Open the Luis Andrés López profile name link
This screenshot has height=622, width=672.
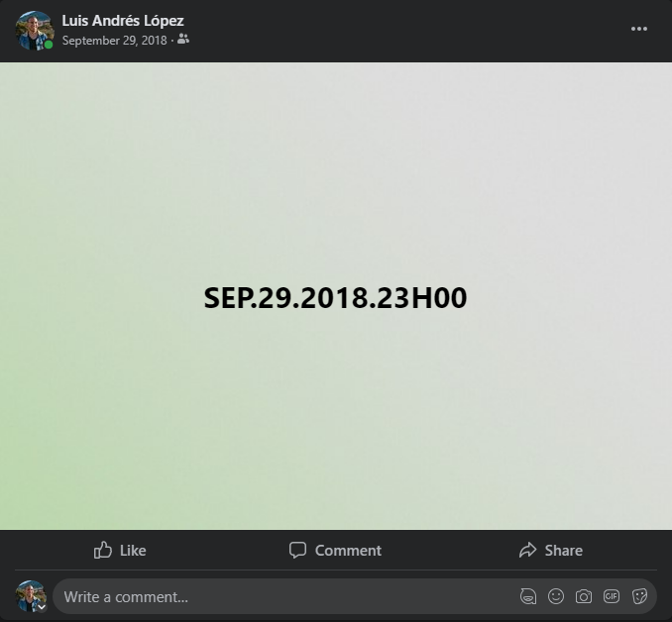tap(123, 20)
